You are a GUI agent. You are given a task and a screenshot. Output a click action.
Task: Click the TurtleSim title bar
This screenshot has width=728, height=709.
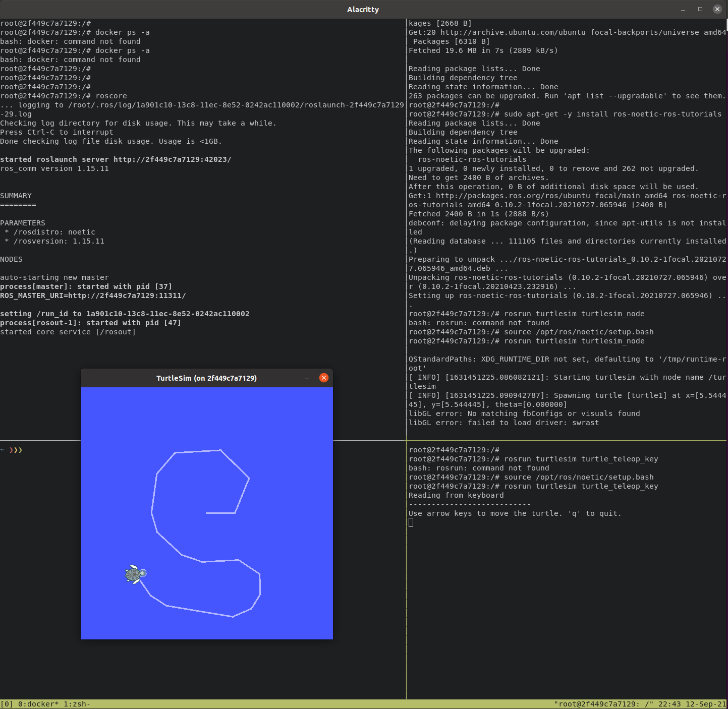pyautogui.click(x=207, y=378)
